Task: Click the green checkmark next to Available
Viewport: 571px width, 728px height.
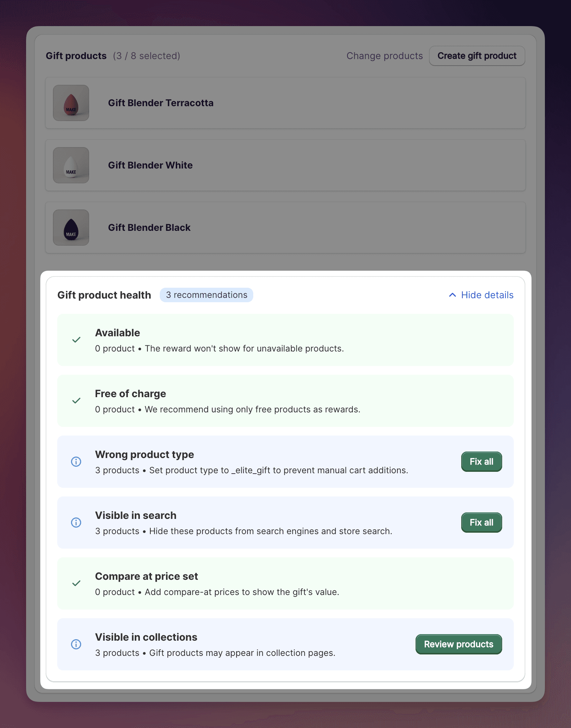Action: pos(76,340)
